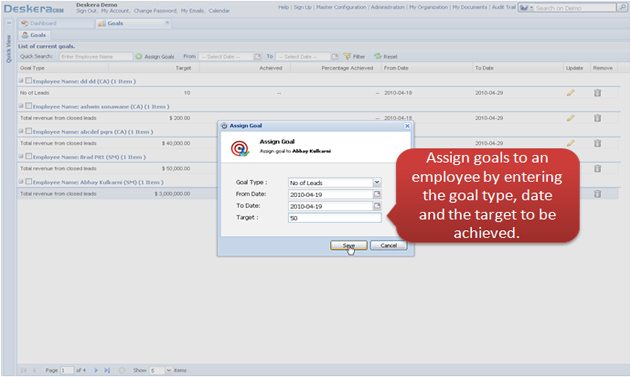Check the box for employee abcdef pqrs
The image size is (631, 377).
(29, 131)
